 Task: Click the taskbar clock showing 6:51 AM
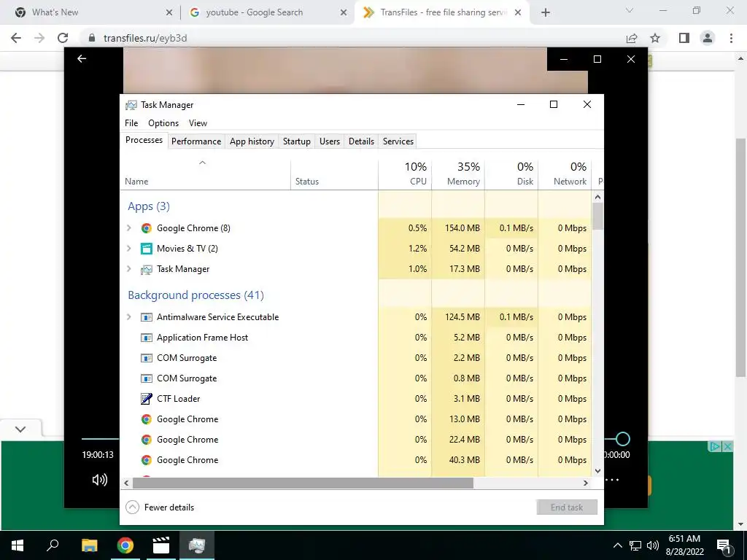(684, 545)
